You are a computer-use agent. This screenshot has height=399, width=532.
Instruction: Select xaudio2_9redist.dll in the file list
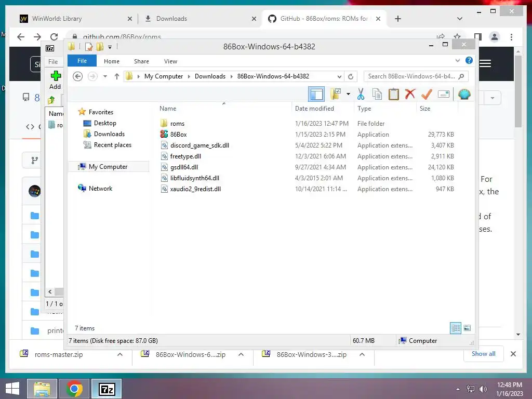pos(195,189)
